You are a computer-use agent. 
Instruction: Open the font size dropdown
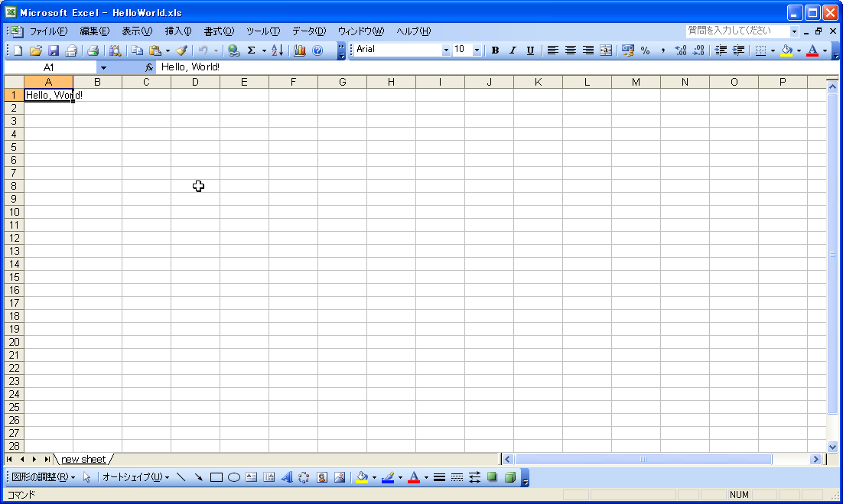pos(477,50)
